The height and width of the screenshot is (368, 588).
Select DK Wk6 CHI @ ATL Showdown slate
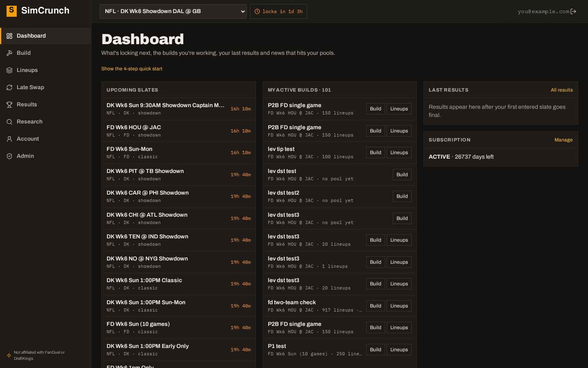[178, 218]
